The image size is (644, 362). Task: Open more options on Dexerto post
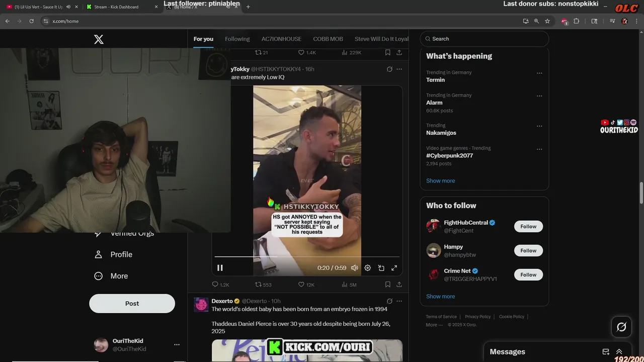click(399, 301)
